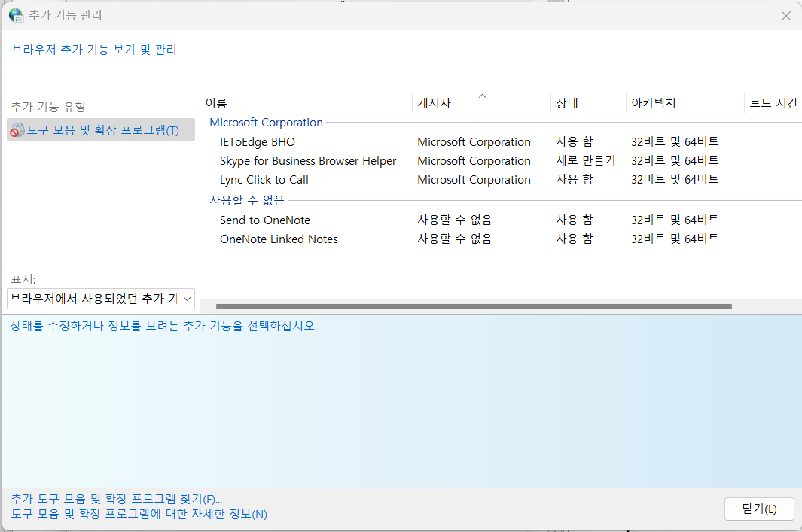Open the 표시 dropdown for add-on filter
This screenshot has width=802, height=532.
pyautogui.click(x=101, y=299)
